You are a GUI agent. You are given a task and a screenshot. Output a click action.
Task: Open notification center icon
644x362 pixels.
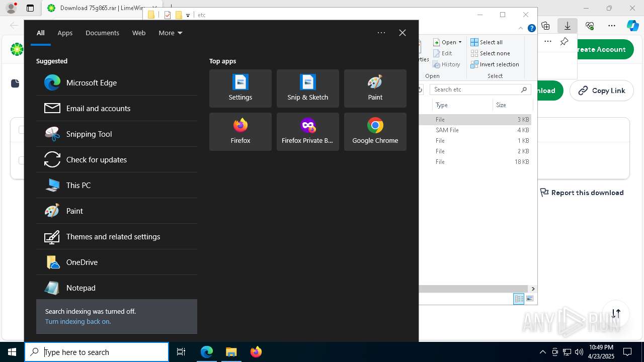point(627,352)
